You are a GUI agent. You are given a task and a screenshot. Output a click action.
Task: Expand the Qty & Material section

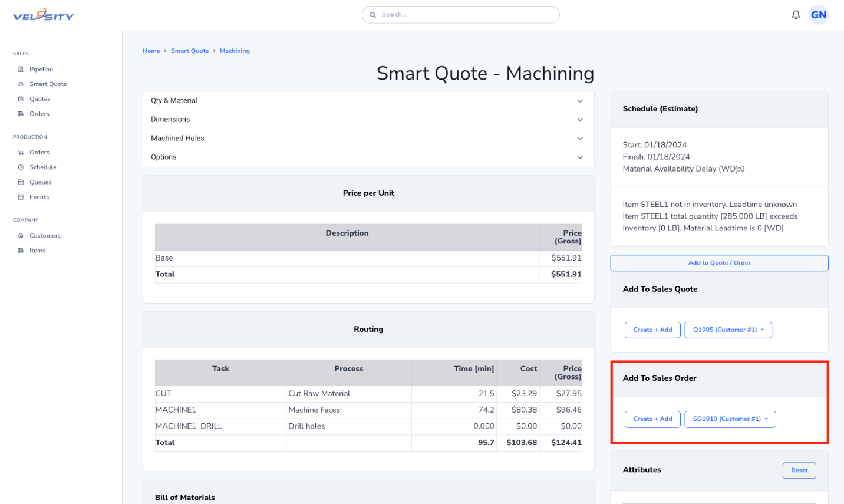point(368,101)
